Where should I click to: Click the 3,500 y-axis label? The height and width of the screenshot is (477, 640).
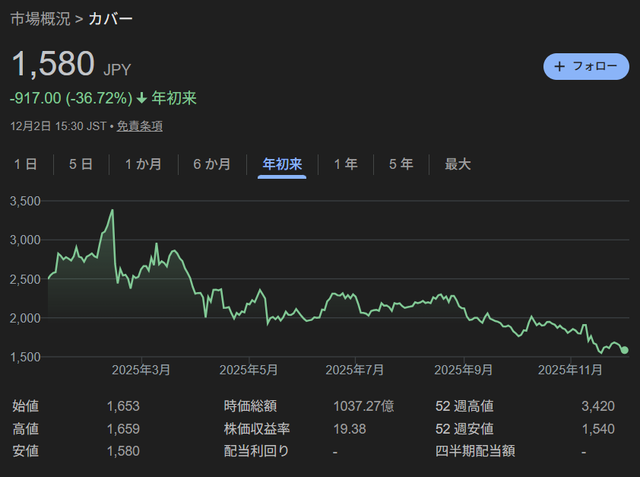click(x=25, y=201)
